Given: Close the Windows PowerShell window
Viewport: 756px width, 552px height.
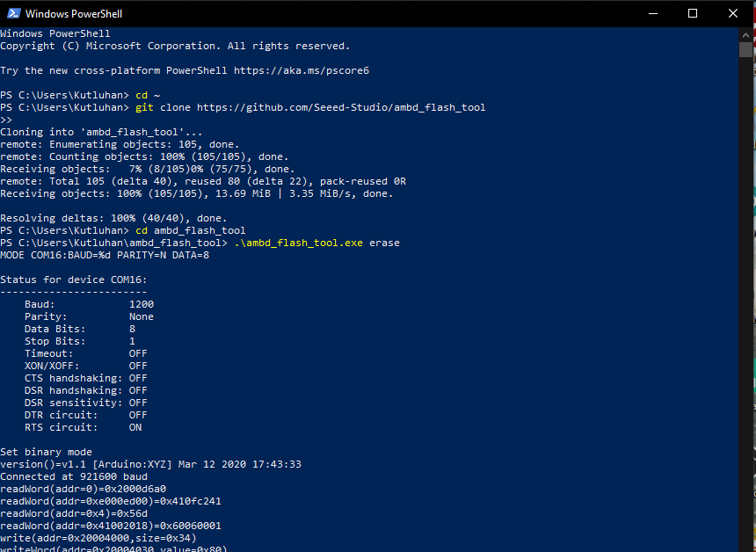Looking at the screenshot, I should (732, 13).
